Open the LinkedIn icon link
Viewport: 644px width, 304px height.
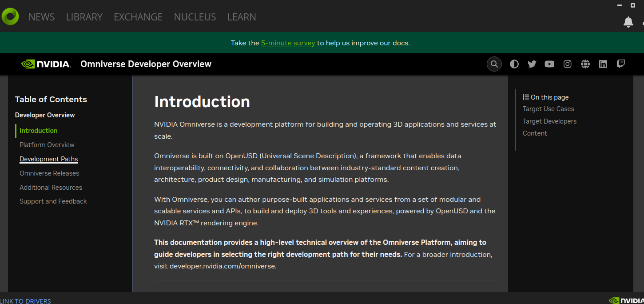coord(603,64)
